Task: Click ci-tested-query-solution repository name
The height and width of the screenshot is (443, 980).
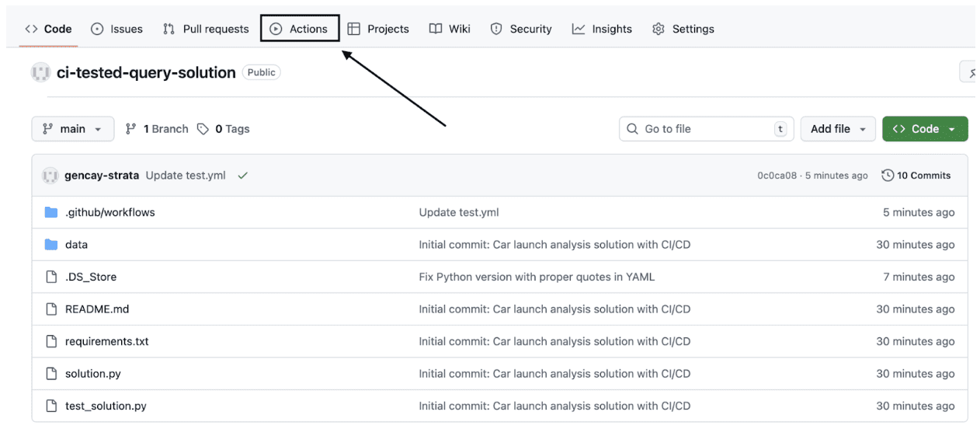Action: pos(146,72)
